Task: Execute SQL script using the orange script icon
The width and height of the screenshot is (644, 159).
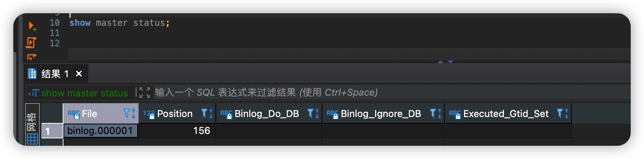Action: click(31, 43)
